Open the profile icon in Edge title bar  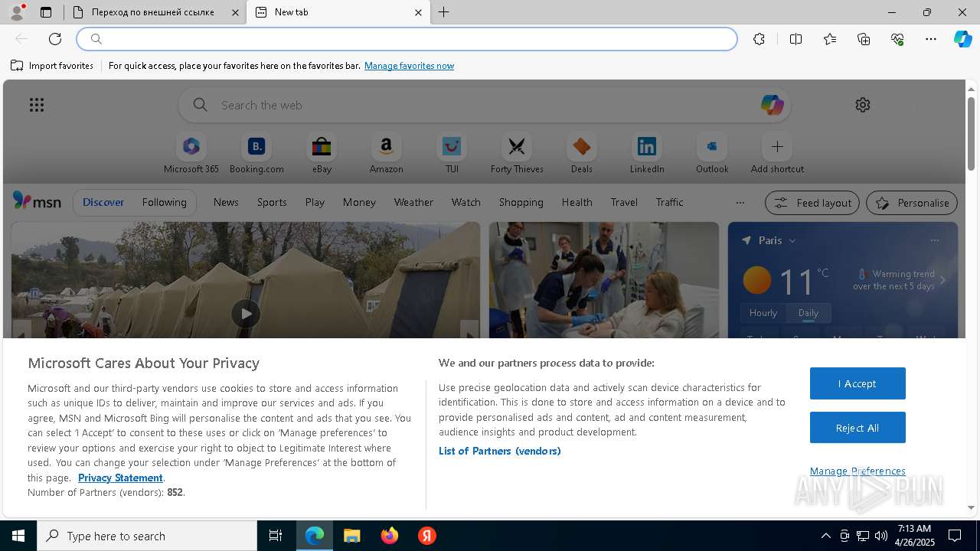pos(16,12)
